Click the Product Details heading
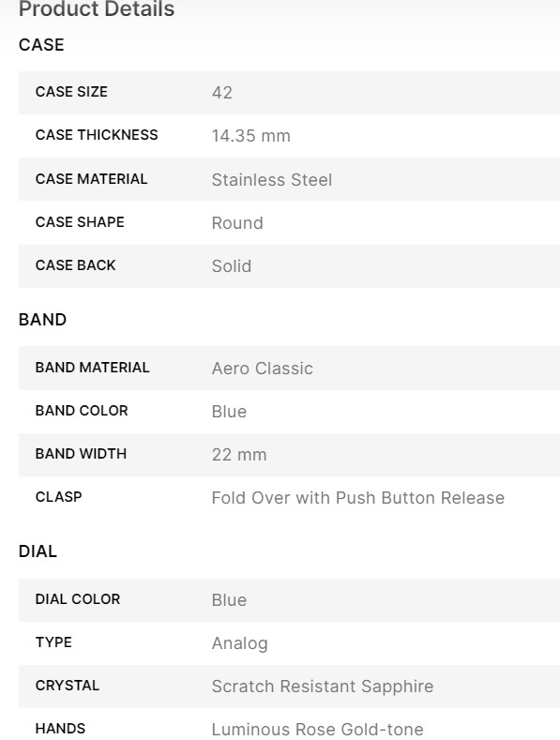 click(97, 9)
